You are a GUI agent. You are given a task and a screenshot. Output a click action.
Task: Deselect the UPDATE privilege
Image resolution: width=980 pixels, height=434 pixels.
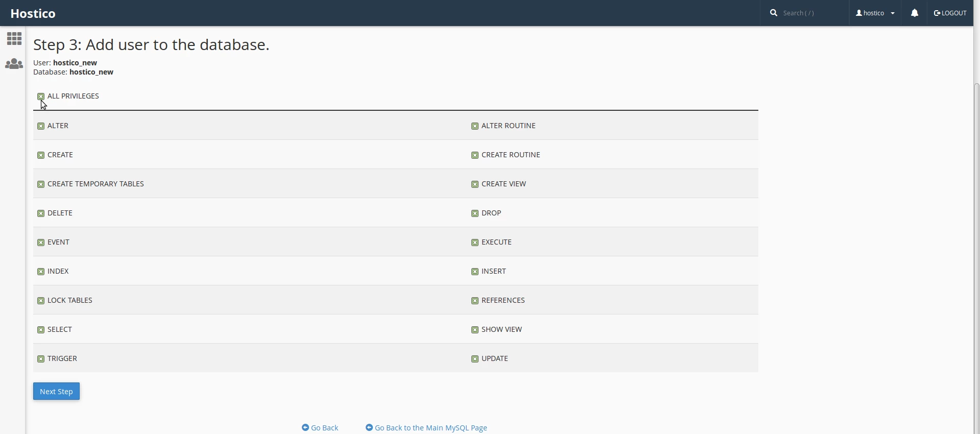click(475, 359)
